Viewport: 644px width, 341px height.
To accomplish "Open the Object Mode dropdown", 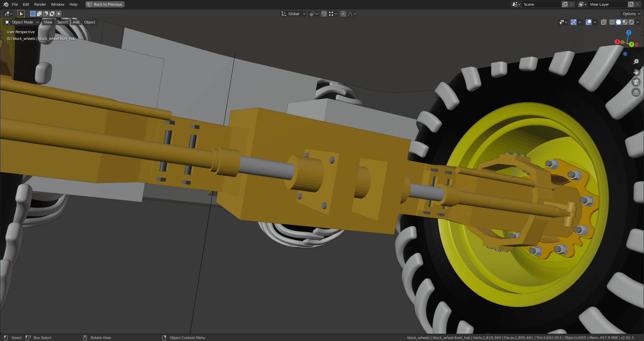I will click(x=22, y=22).
